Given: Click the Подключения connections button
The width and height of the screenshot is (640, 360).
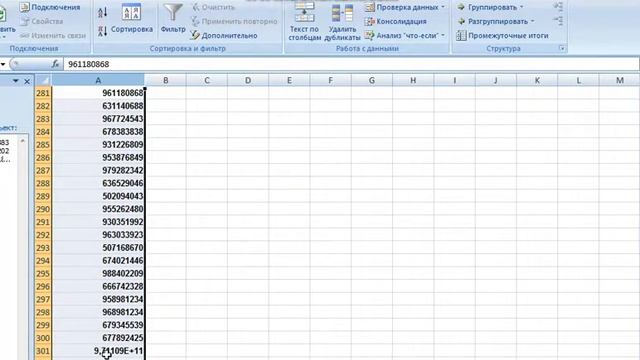Looking at the screenshot, I should (50, 7).
